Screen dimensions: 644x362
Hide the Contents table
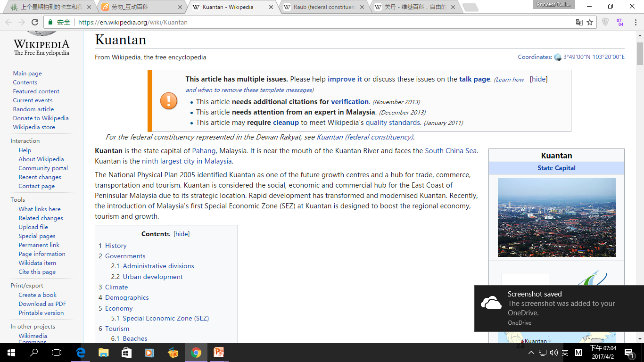[x=182, y=234]
